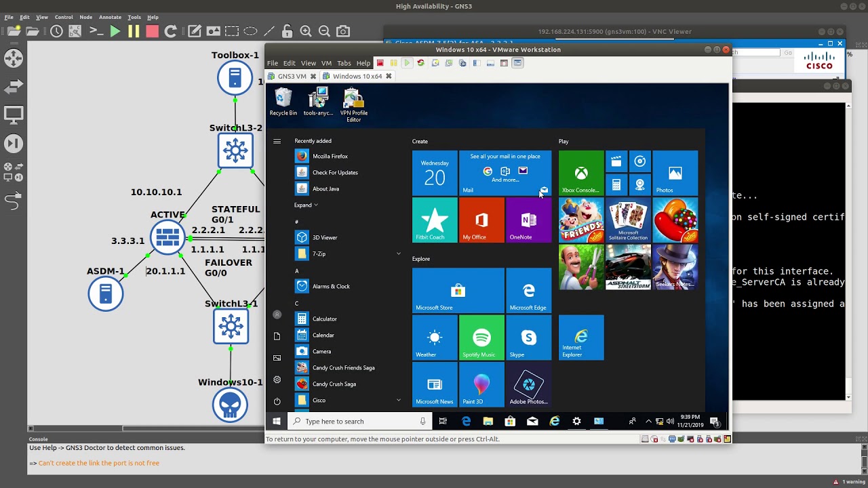This screenshot has width=868, height=488.
Task: Zoom in on GNS3 topology
Action: point(306,31)
